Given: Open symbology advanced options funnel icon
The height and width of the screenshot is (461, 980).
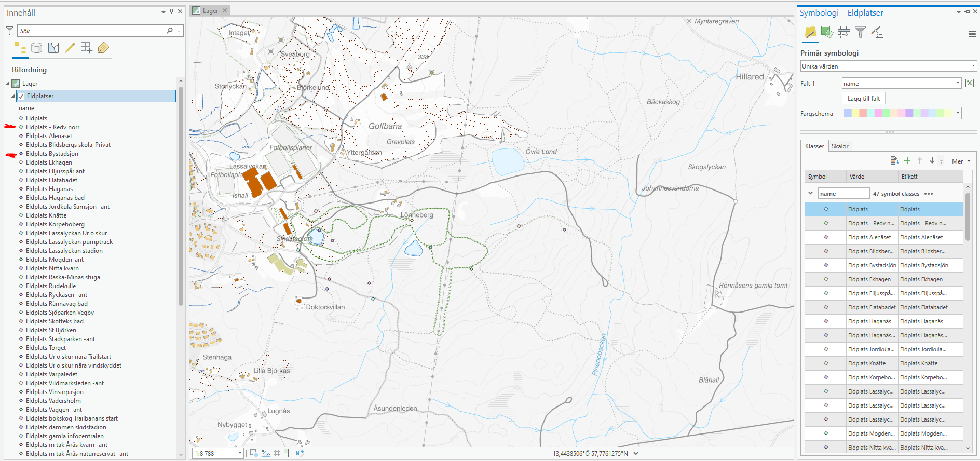Looking at the screenshot, I should pyautogui.click(x=860, y=33).
